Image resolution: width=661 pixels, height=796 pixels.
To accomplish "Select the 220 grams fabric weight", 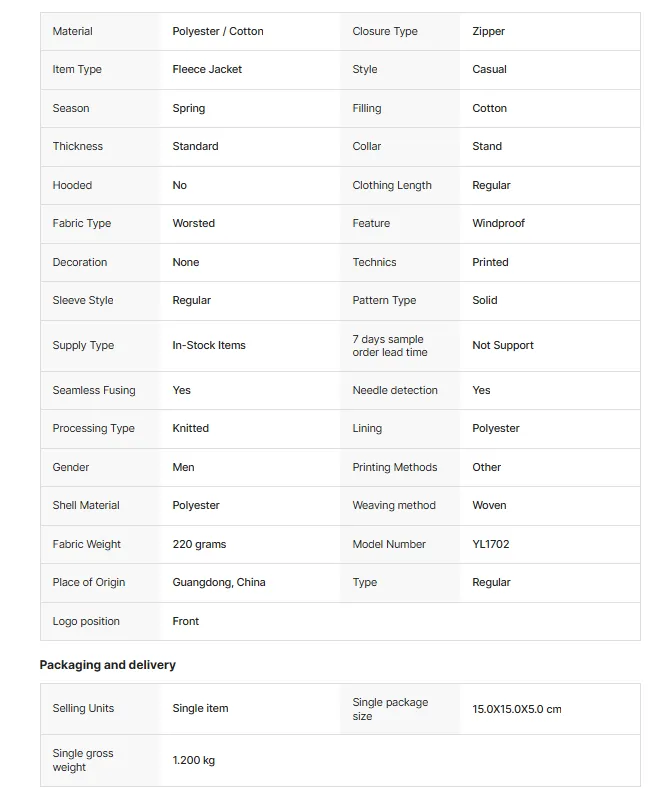I will (x=199, y=544).
